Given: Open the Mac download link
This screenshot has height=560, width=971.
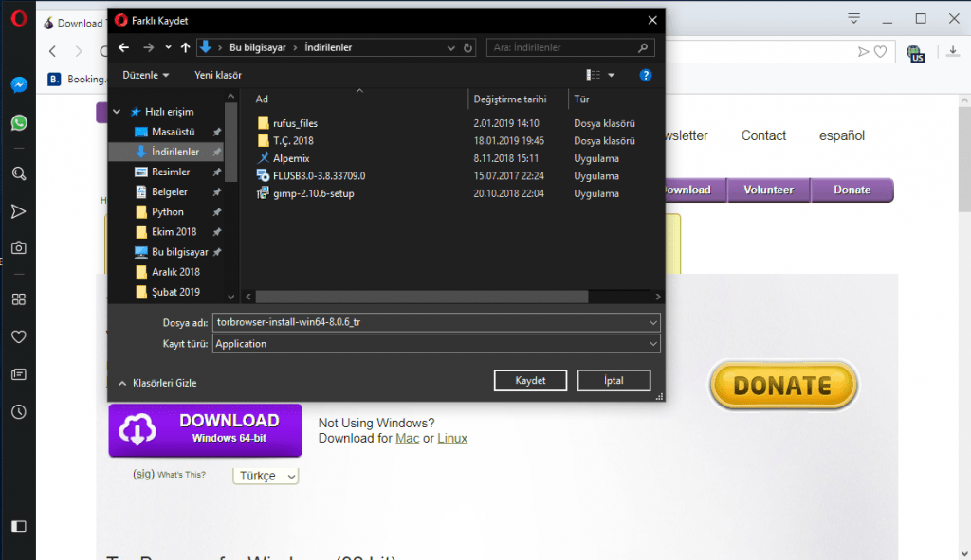Looking at the screenshot, I should pyautogui.click(x=407, y=439).
